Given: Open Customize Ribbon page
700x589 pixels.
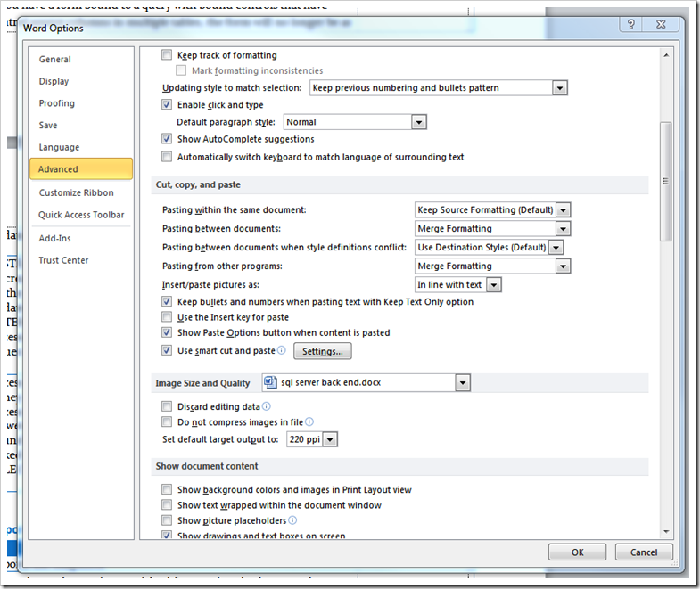Looking at the screenshot, I should 81,192.
